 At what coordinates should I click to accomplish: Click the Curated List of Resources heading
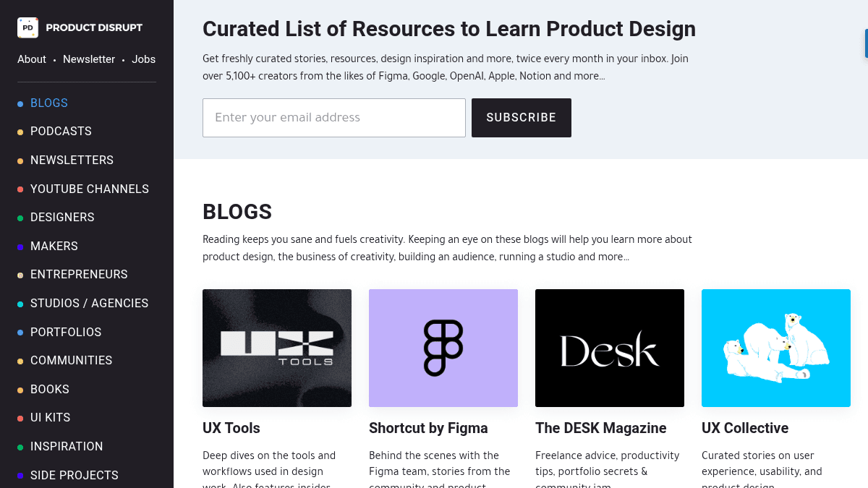click(x=449, y=29)
